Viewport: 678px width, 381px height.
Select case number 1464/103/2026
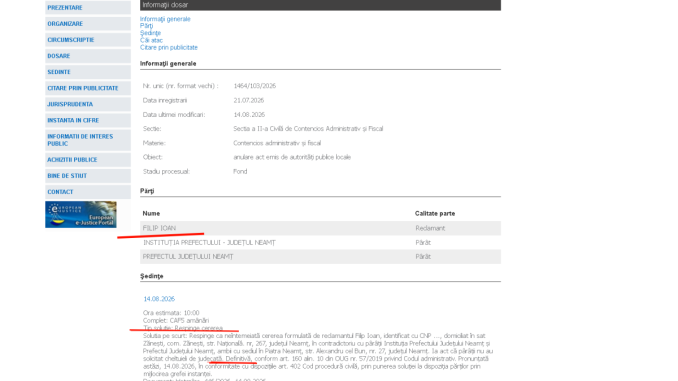(255, 86)
